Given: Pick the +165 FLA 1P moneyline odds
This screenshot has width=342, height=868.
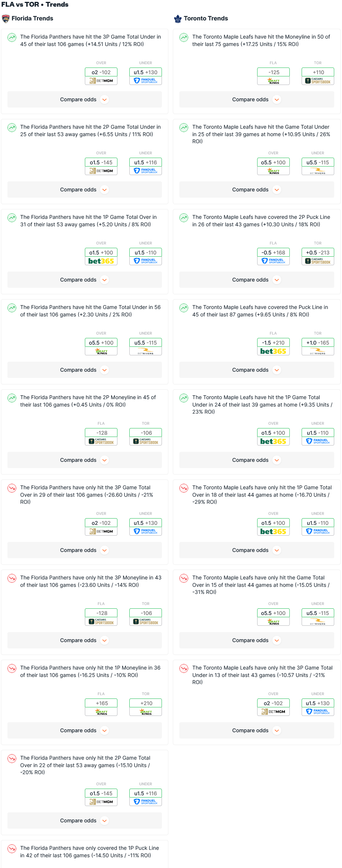Looking at the screenshot, I should click(x=101, y=703).
